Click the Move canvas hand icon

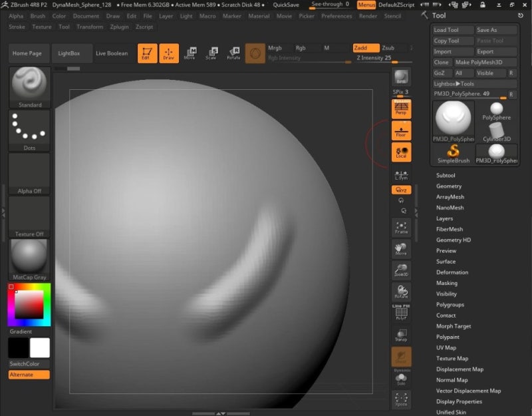click(x=402, y=249)
